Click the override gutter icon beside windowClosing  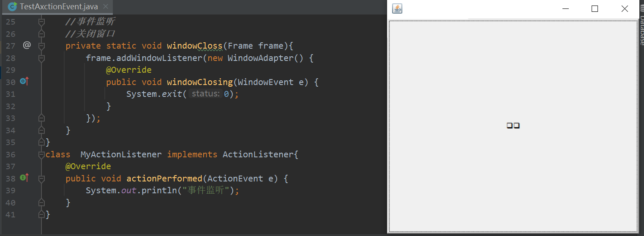[x=24, y=82]
